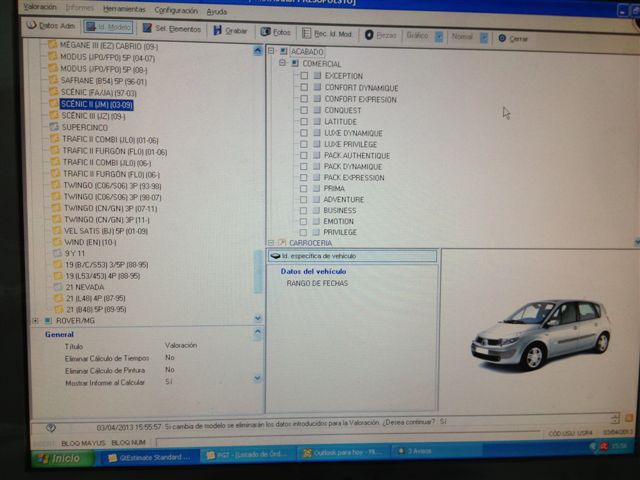Click the Scénic car preview image
640x480 pixels.
coord(541,335)
